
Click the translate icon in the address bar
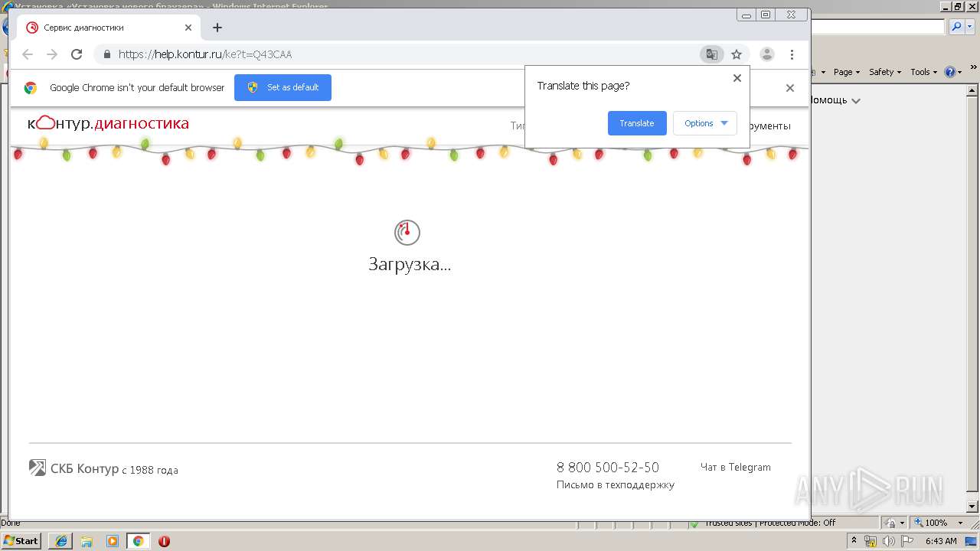712,54
